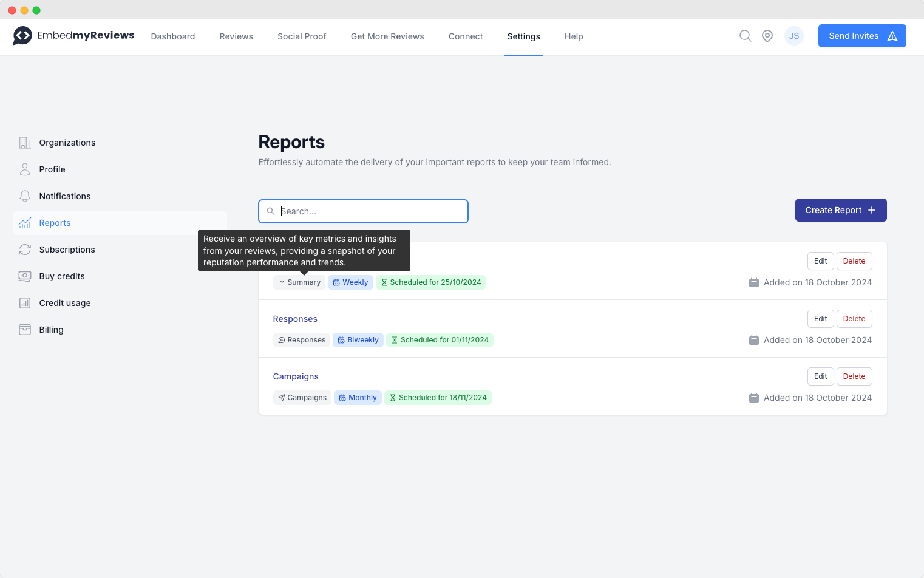Select Buy credits in the sidebar
Screen dimensions: 924x578
61,276
